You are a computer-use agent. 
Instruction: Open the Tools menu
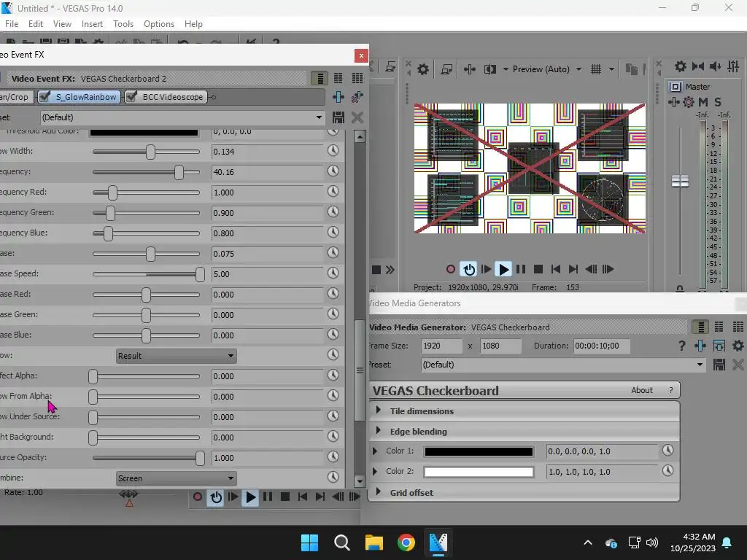[x=123, y=24]
